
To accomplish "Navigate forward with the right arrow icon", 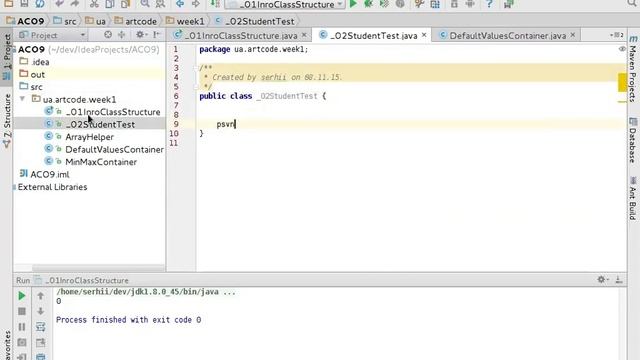I will [196, 4].
